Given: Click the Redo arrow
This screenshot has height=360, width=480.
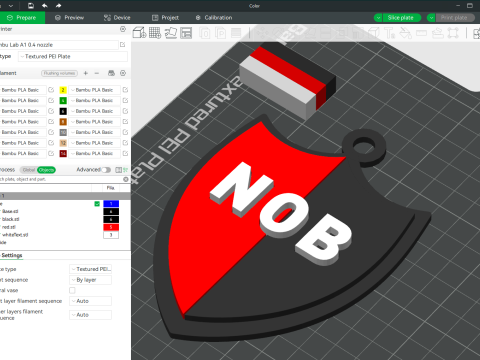Looking at the screenshot, I should pos(58,6).
